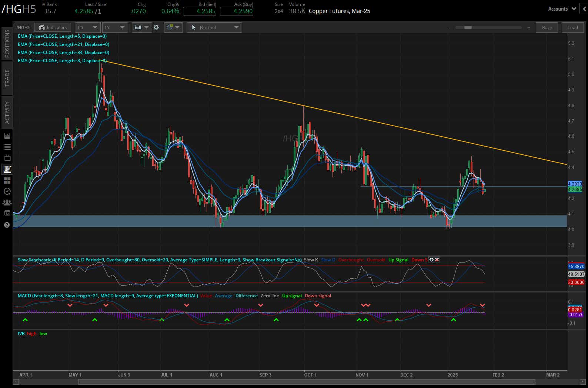
Task: Open the chat rooms people icon
Action: click(7, 203)
